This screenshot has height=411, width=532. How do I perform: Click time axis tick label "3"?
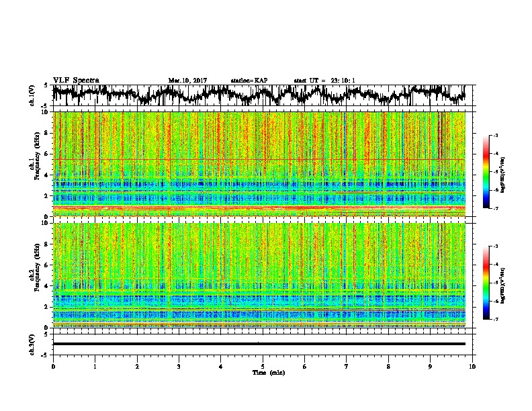(179, 367)
